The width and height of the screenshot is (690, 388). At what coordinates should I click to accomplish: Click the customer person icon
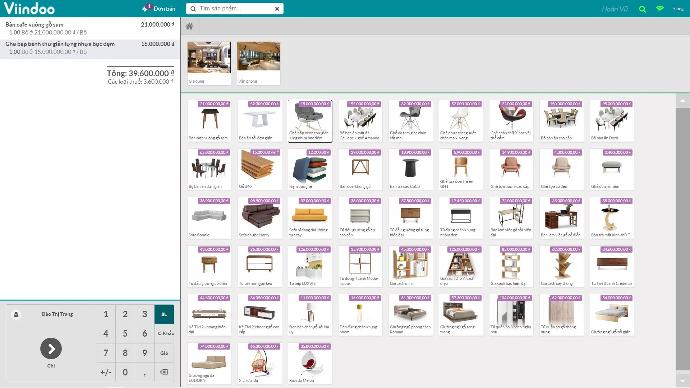[x=16, y=314]
